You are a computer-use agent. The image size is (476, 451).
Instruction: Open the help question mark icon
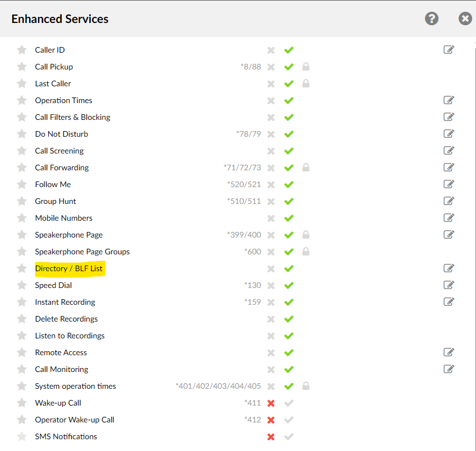431,19
